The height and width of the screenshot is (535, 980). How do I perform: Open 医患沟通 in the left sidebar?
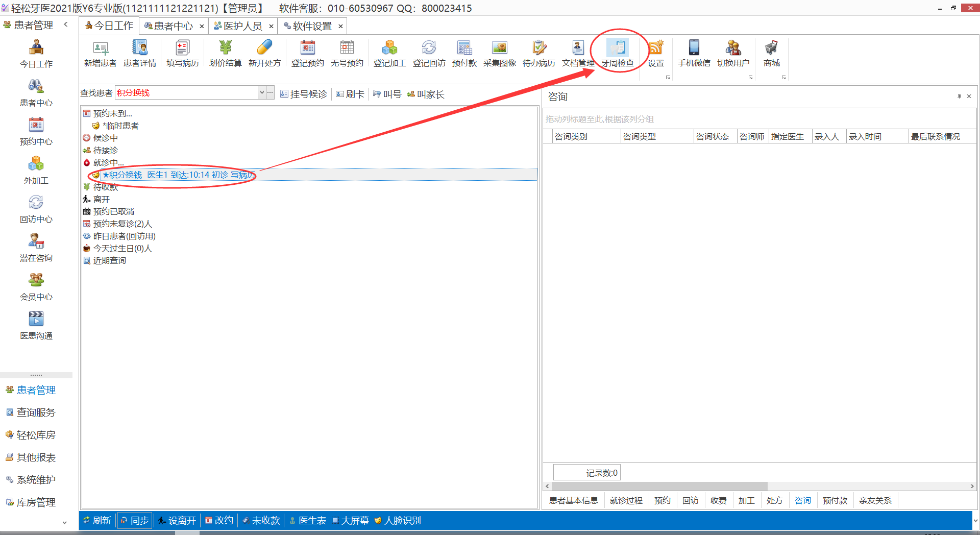pos(36,326)
